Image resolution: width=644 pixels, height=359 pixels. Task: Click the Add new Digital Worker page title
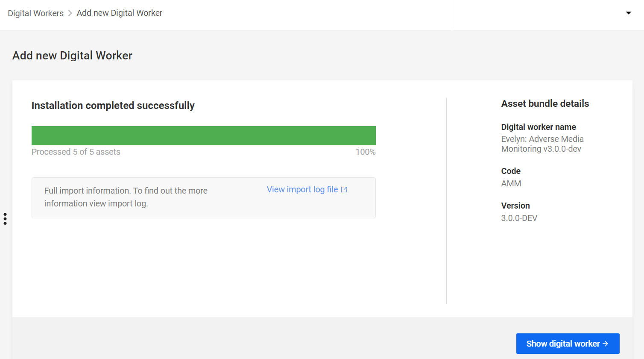click(72, 56)
